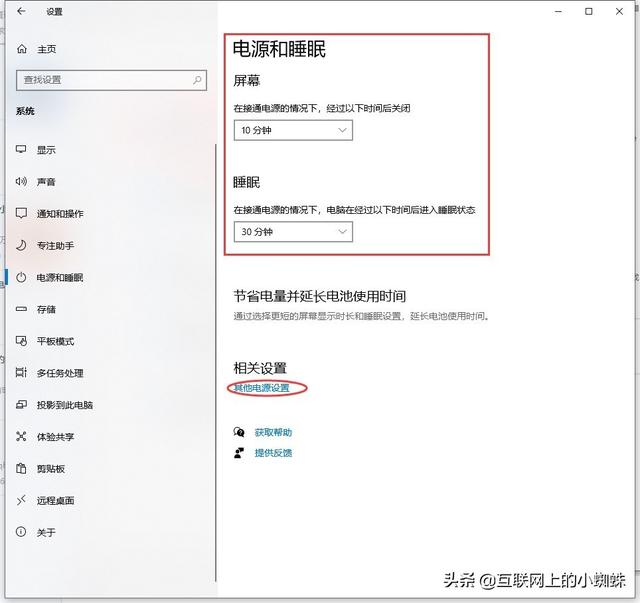The width and height of the screenshot is (640, 603).
Task: Click the storage icon beside 存储
Action: click(21, 309)
